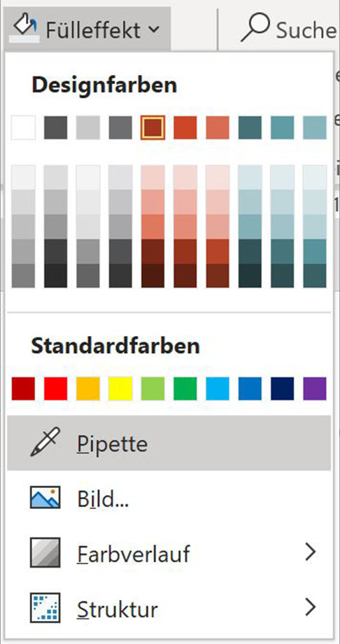Click the Bild picture icon
The image size is (340, 644).
(45, 497)
